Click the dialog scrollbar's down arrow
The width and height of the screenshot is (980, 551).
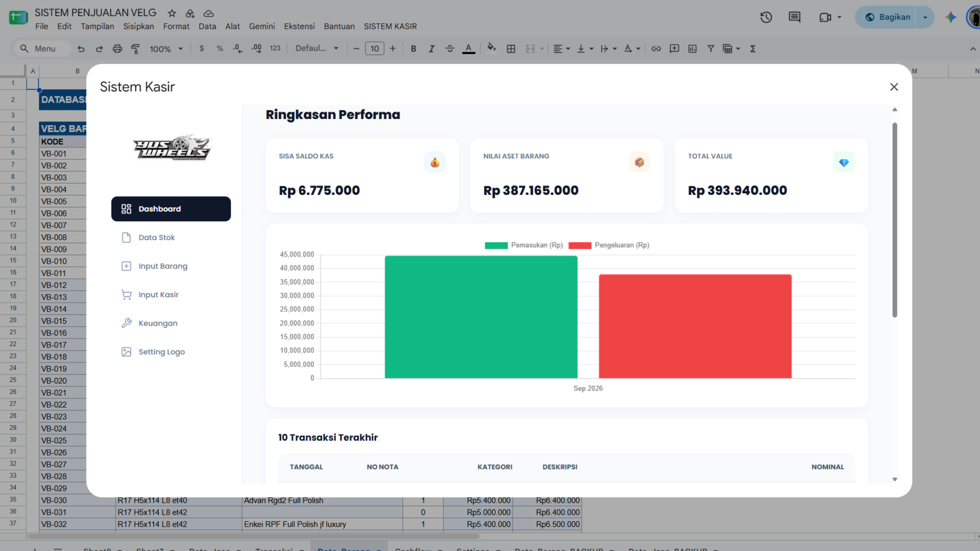click(x=895, y=479)
